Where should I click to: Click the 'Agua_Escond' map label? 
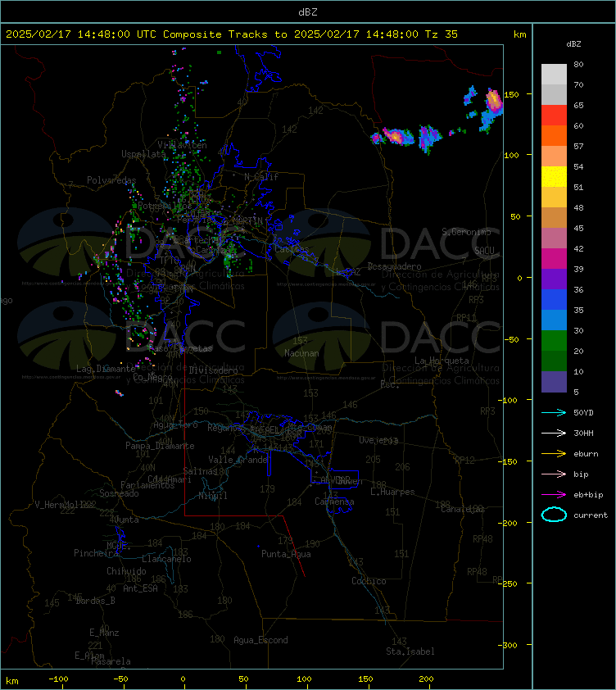pyautogui.click(x=260, y=640)
